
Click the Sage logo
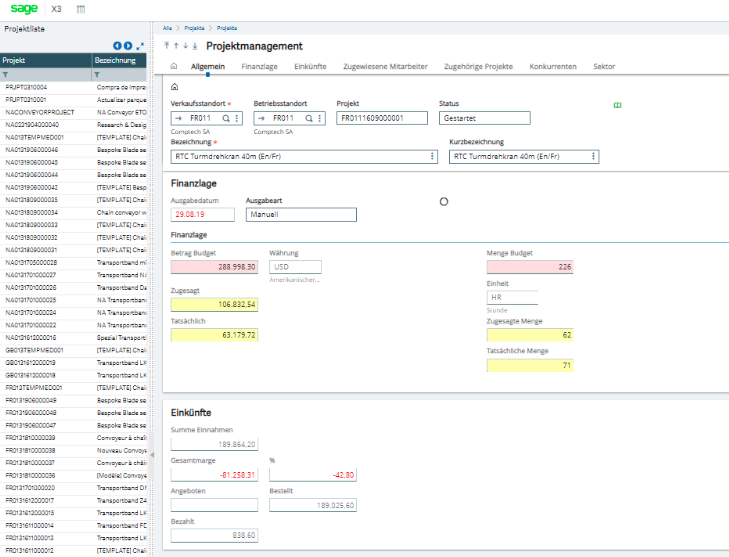(x=24, y=8)
